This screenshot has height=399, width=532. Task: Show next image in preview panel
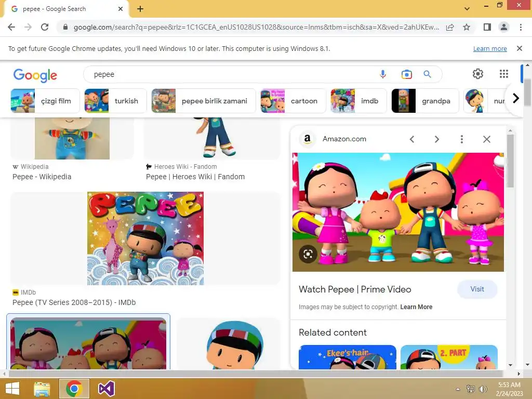point(436,139)
